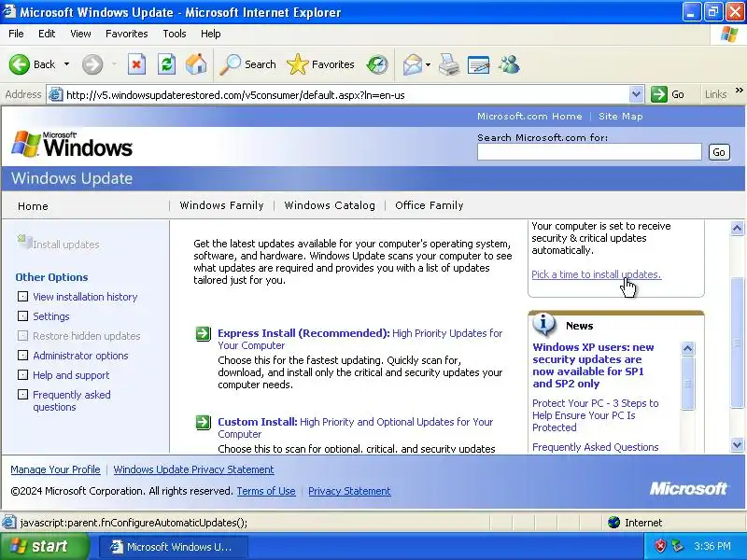Open the Messenger people icon
Image resolution: width=747 pixels, height=560 pixels.
509,64
